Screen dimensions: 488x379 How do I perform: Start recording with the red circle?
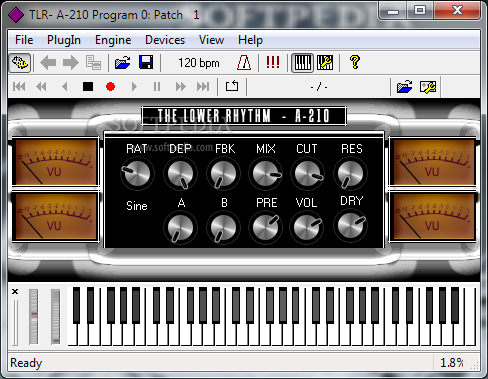[x=110, y=87]
